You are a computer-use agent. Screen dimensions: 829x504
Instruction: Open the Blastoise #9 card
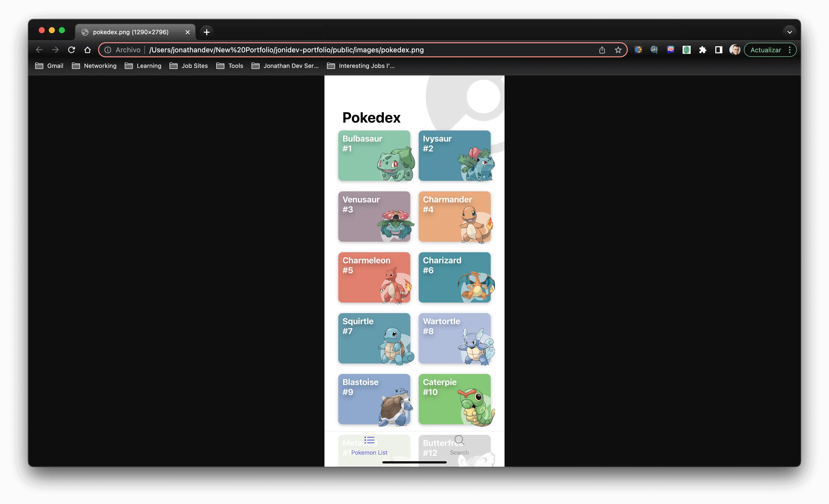(x=374, y=399)
